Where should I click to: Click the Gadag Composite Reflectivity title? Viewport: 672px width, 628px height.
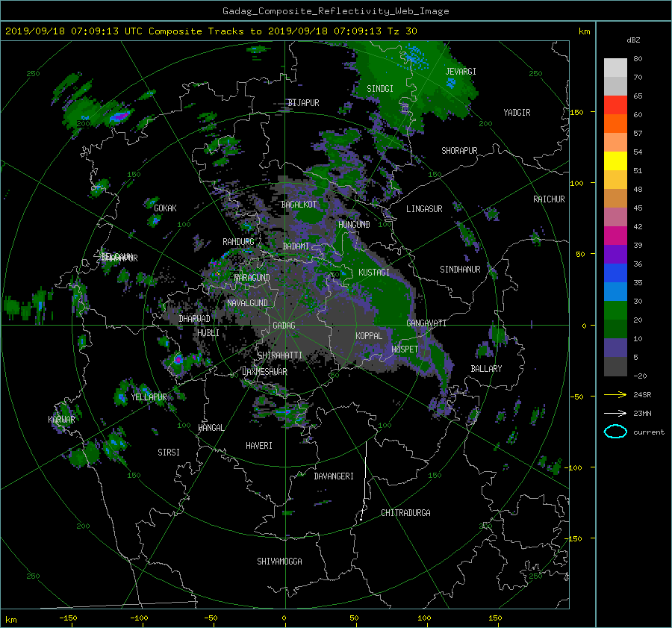pos(335,11)
